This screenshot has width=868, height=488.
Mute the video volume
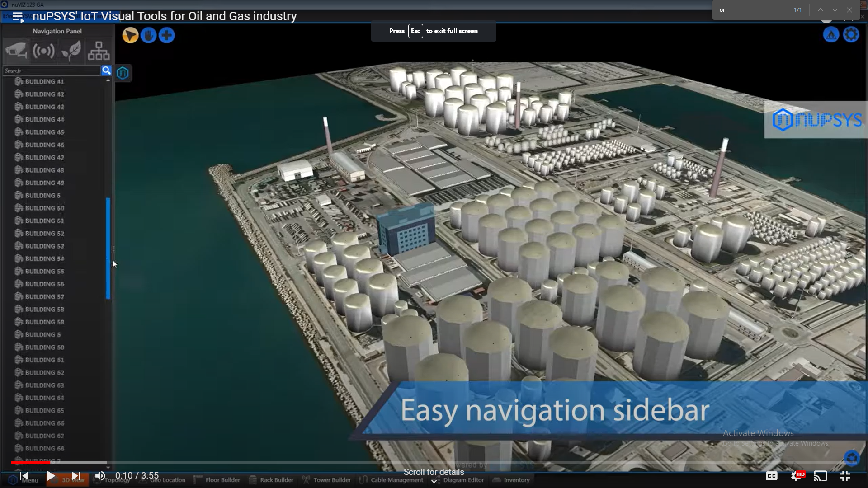[100, 476]
